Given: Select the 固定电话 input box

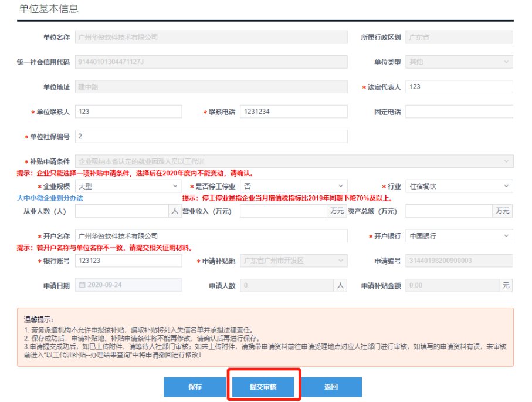Looking at the screenshot, I should [459, 112].
